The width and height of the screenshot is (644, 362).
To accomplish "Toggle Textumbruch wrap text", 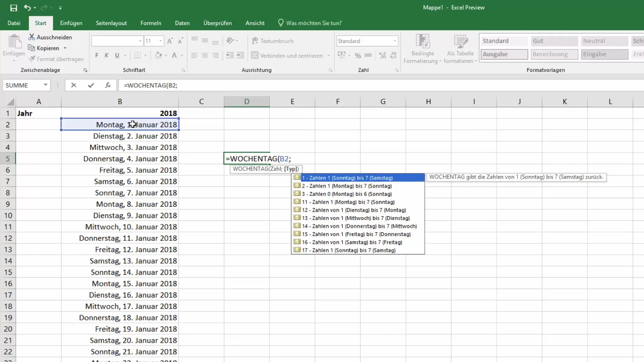I will tap(272, 41).
